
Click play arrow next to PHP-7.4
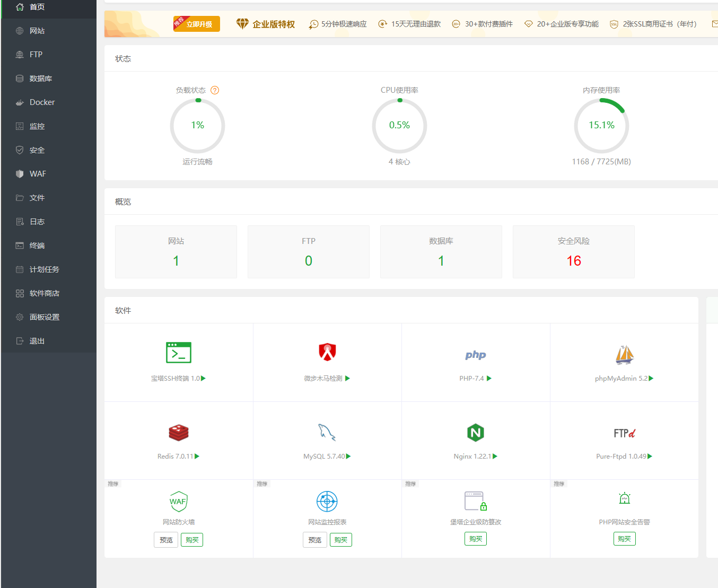(x=489, y=378)
